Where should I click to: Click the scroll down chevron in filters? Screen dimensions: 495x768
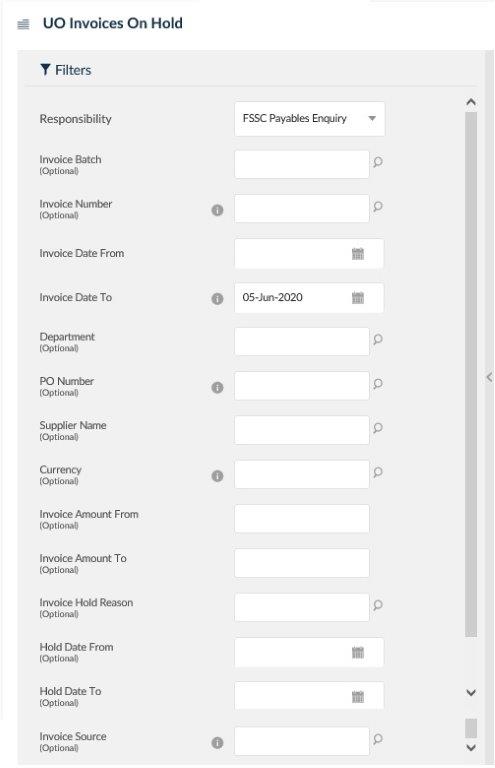pos(471,693)
